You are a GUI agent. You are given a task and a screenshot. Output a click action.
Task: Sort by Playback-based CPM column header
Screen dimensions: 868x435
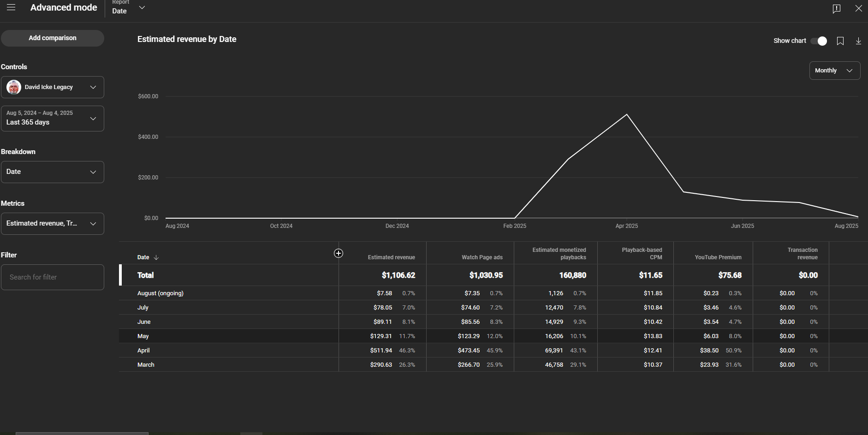[x=642, y=254]
